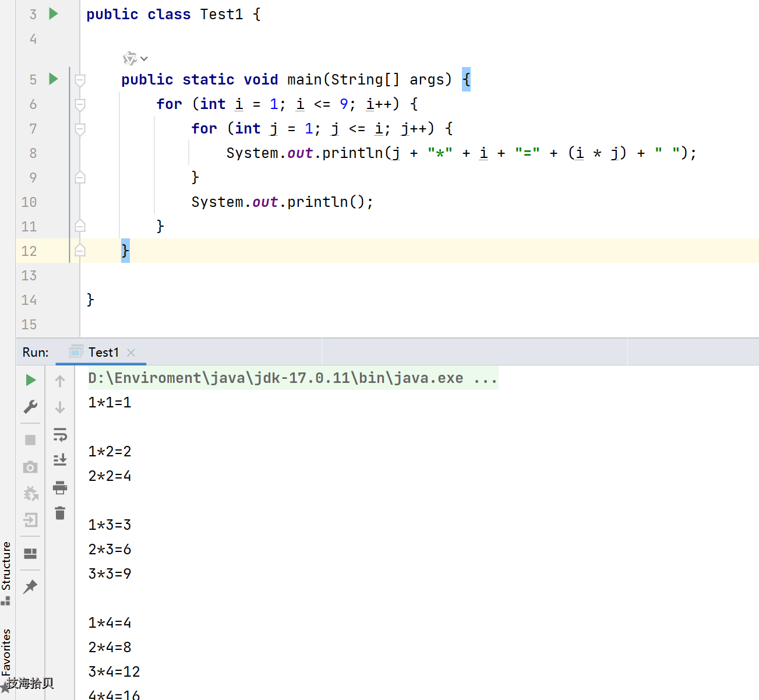Pin the Test1 run tab
Screen dimensions: 759x700
coord(30,586)
